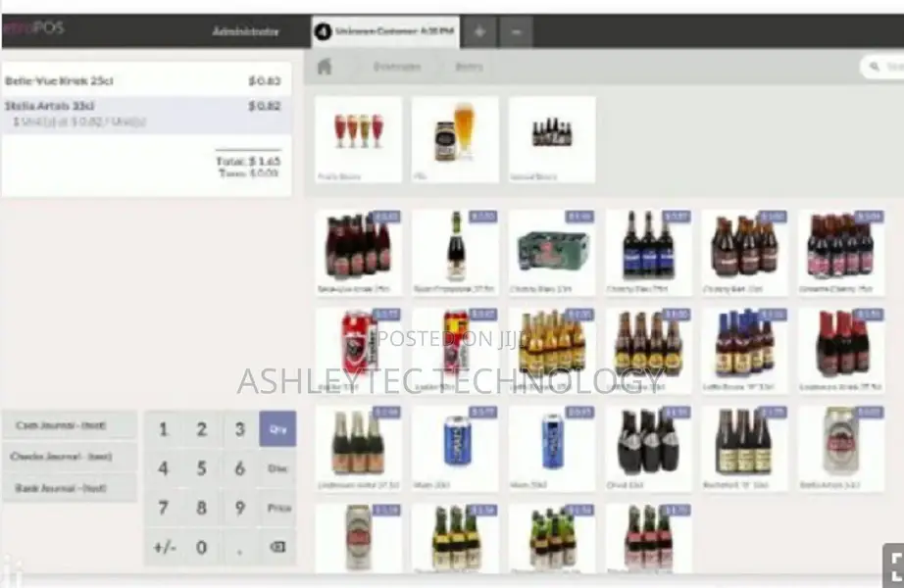The width and height of the screenshot is (904, 588).
Task: Tap numpad key 9
Action: (239, 508)
